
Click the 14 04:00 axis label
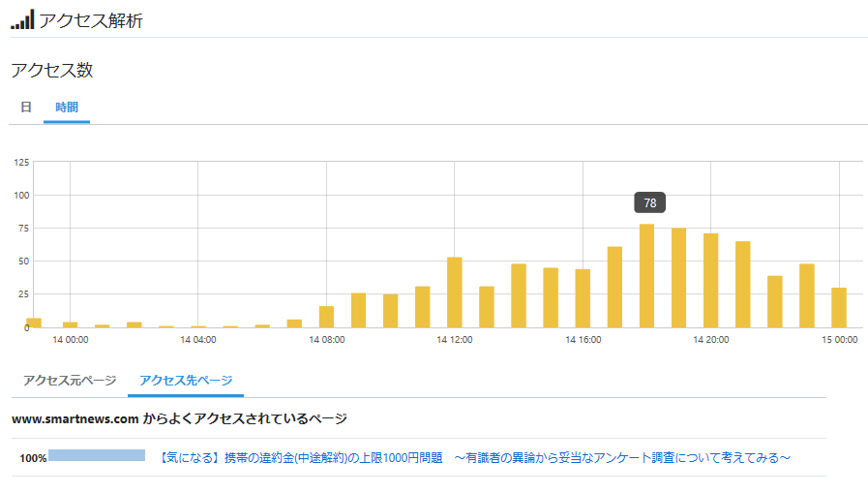(x=198, y=340)
